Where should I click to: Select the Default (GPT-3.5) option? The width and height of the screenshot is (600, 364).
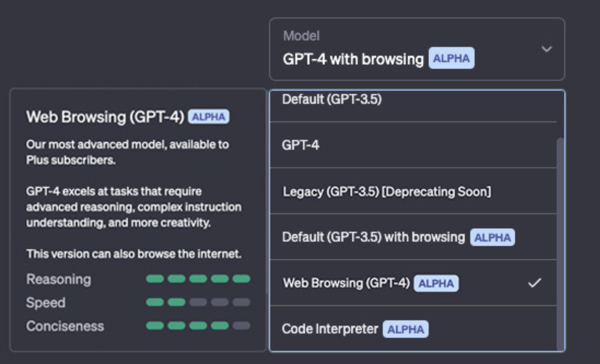pos(413,106)
